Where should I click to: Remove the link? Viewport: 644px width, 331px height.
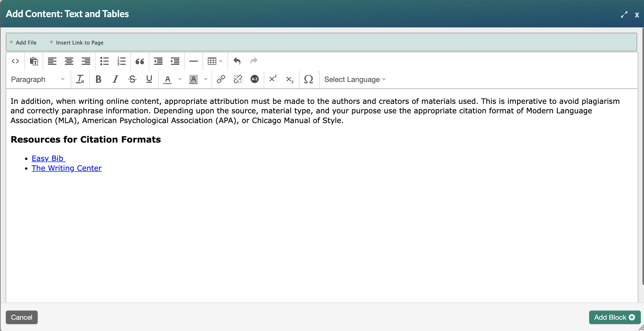tap(238, 79)
